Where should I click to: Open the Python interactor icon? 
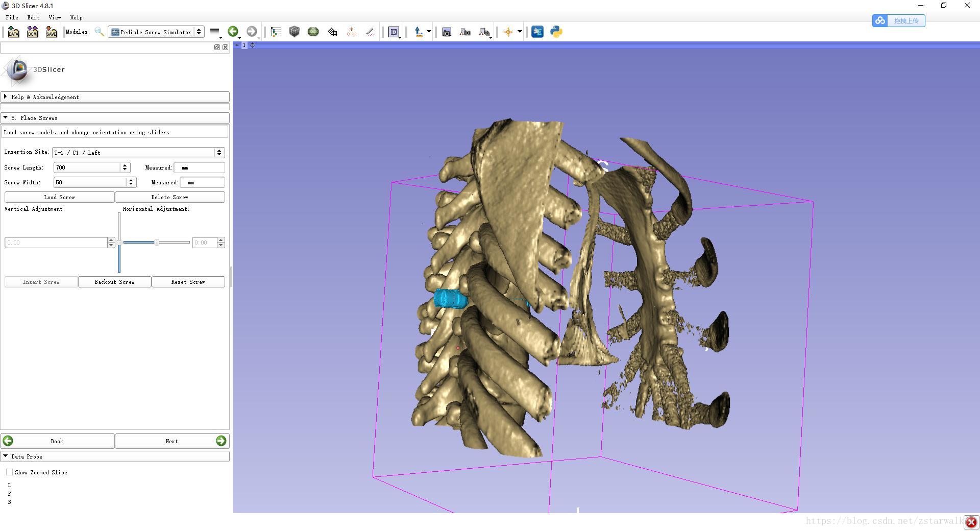pos(556,32)
